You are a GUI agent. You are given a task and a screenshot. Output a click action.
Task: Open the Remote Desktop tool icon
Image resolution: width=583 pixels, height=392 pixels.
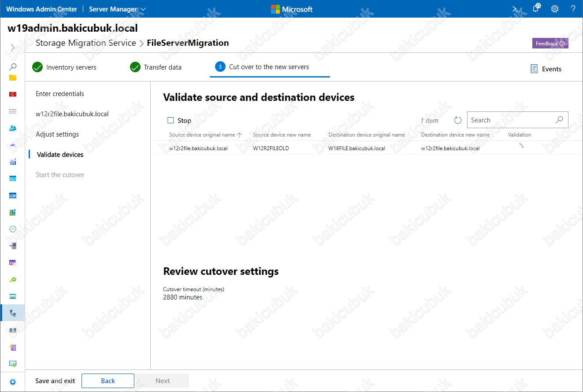pos(13,229)
